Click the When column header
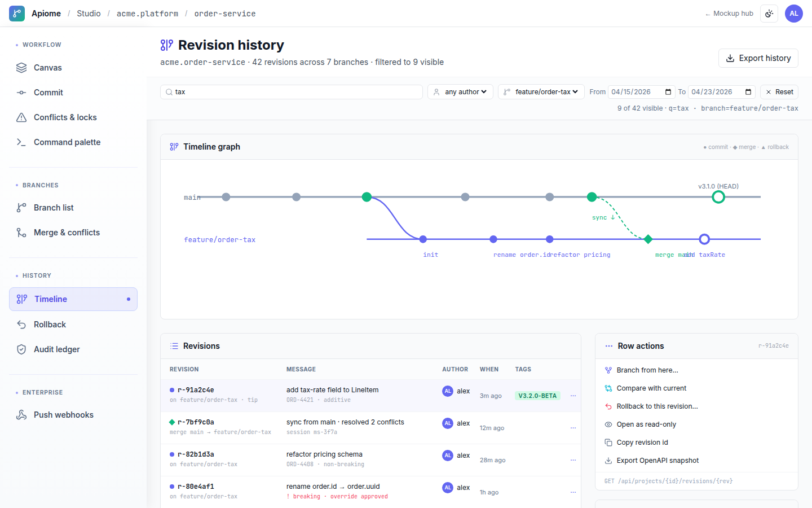Viewport: 812px width, 508px height. pos(489,369)
